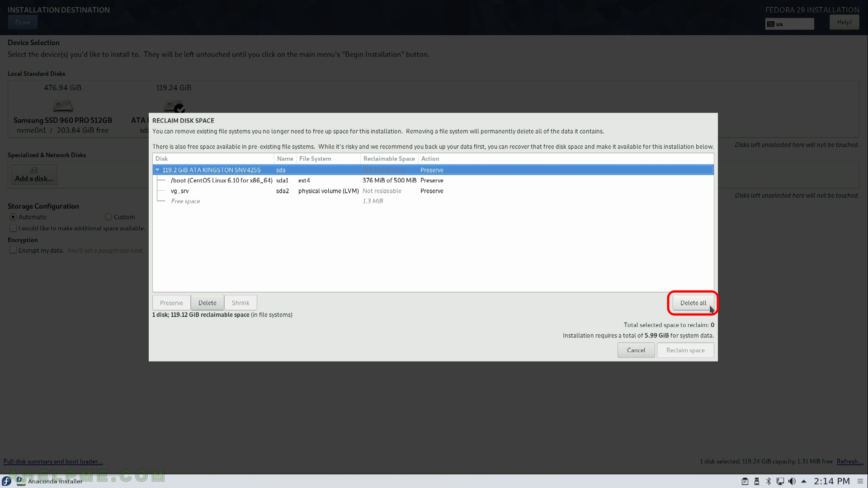The height and width of the screenshot is (488, 868).
Task: Click the '476.94 GiB' disk size label
Action: 63,88
